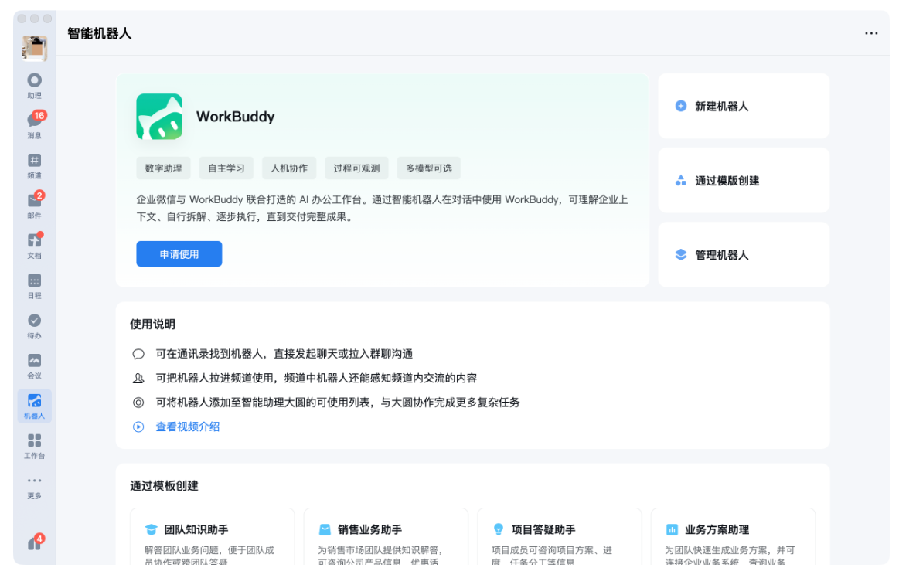
Task: Click the circle target icon in 使用说明
Action: point(138,403)
